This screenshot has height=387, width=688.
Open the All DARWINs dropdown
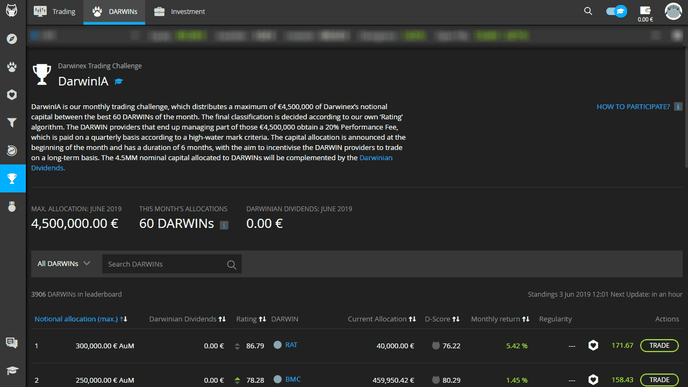coord(64,264)
